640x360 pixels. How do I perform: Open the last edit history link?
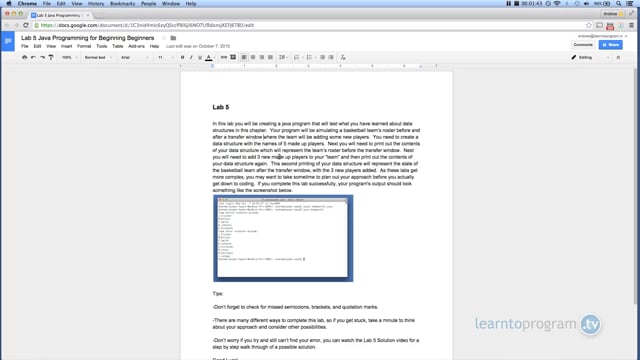pos(198,46)
